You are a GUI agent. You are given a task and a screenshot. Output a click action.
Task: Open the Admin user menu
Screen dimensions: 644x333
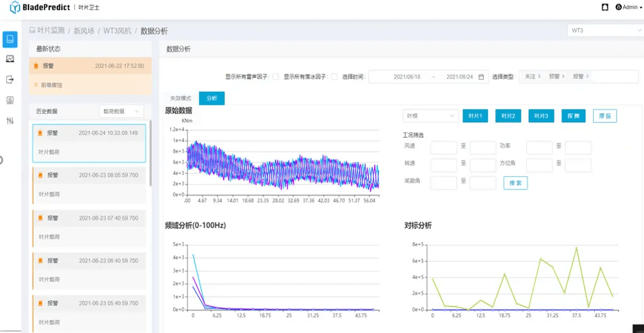tap(628, 7)
